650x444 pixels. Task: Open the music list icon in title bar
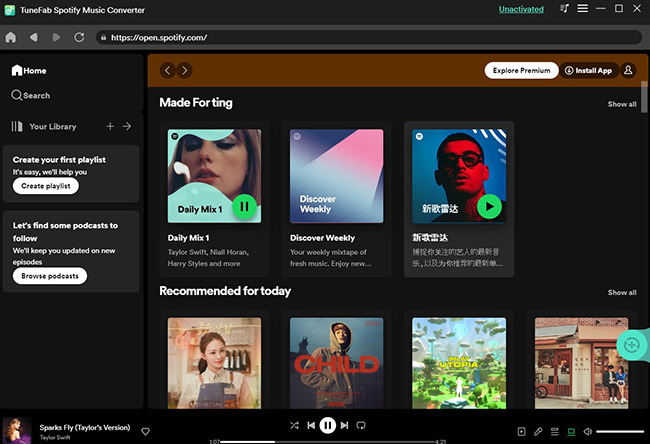coord(564,9)
